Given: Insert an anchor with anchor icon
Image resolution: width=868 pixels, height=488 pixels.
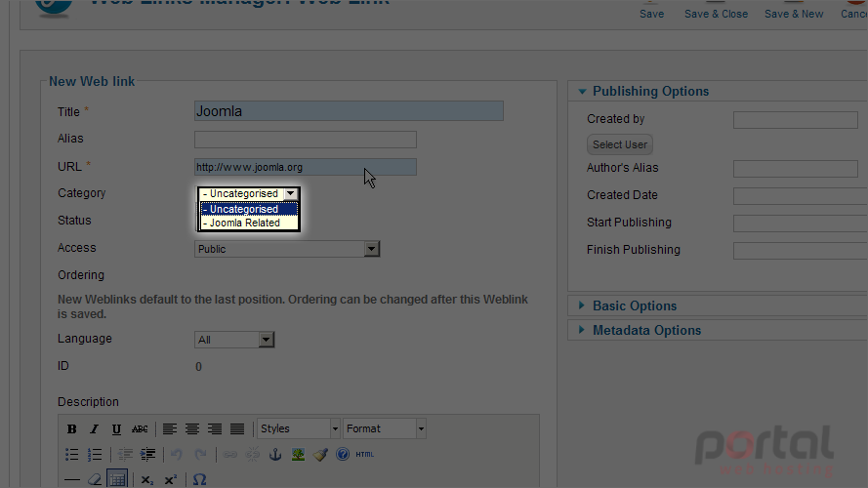Looking at the screenshot, I should (x=275, y=454).
